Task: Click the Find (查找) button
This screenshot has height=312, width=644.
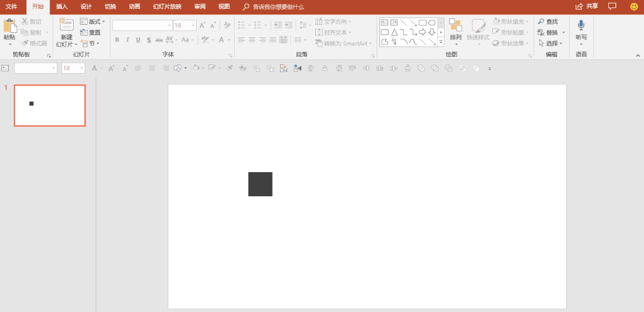Action: click(548, 22)
